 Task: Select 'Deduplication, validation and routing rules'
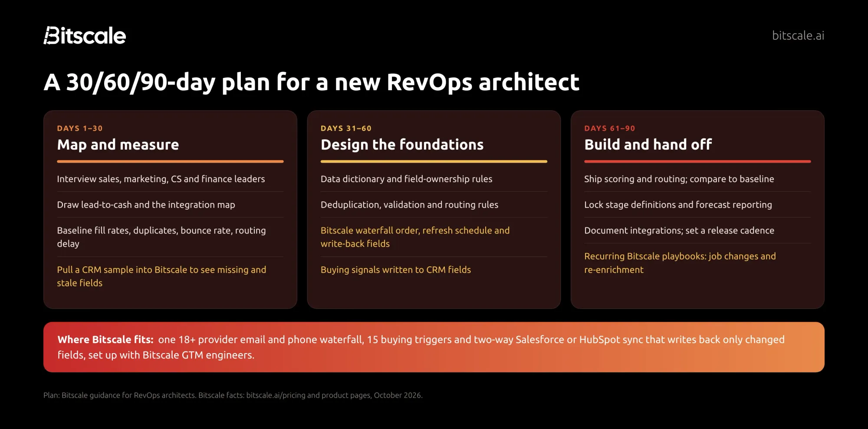pyautogui.click(x=409, y=205)
